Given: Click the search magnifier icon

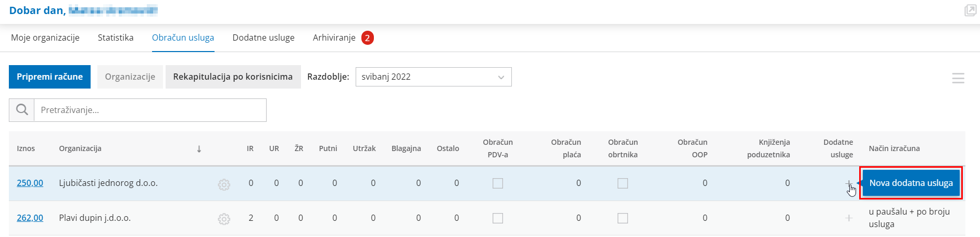Looking at the screenshot, I should (x=22, y=110).
